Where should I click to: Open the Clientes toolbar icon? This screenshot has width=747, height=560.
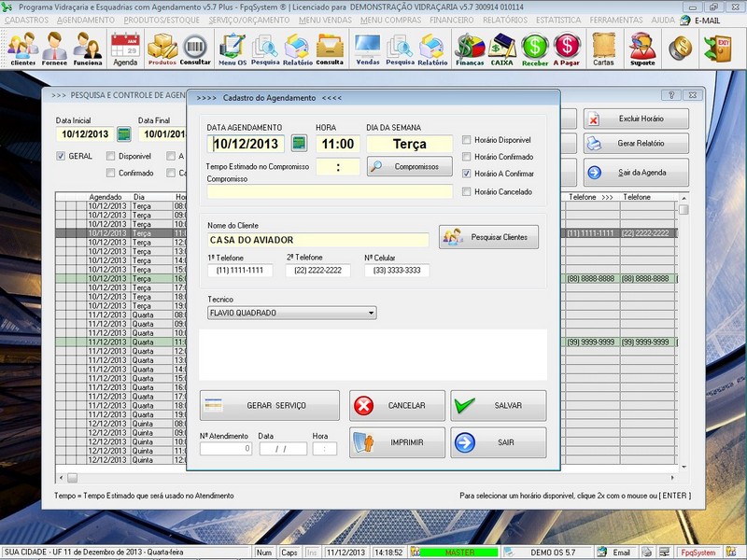[x=23, y=49]
